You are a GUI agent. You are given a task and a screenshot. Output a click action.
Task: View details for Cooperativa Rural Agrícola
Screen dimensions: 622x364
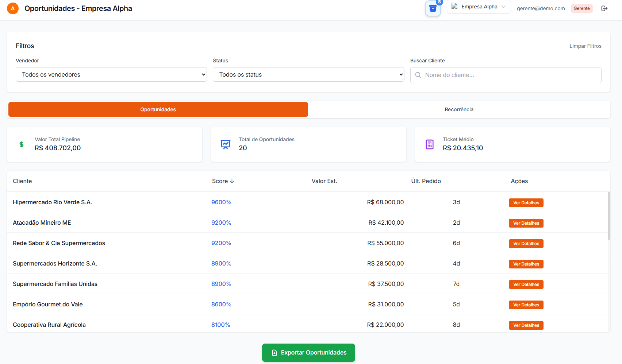526,325
